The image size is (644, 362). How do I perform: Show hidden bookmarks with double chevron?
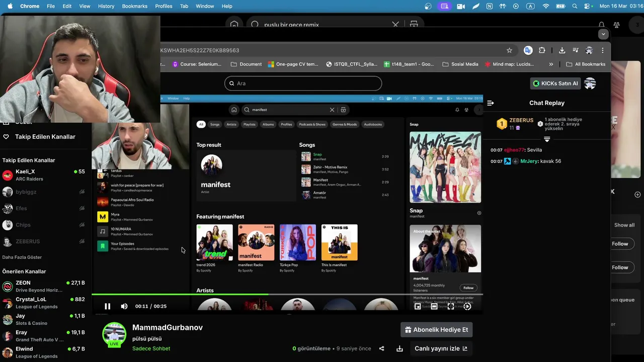click(551, 64)
